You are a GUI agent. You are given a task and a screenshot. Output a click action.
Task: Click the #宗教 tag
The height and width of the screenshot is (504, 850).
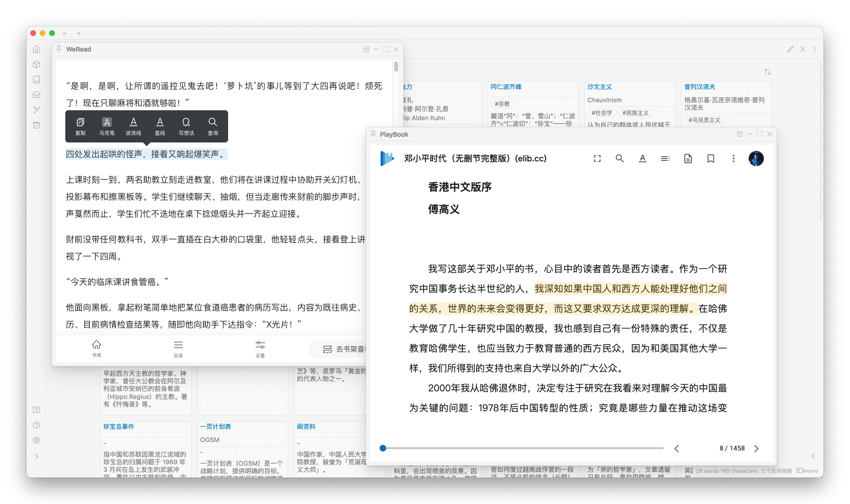502,104
